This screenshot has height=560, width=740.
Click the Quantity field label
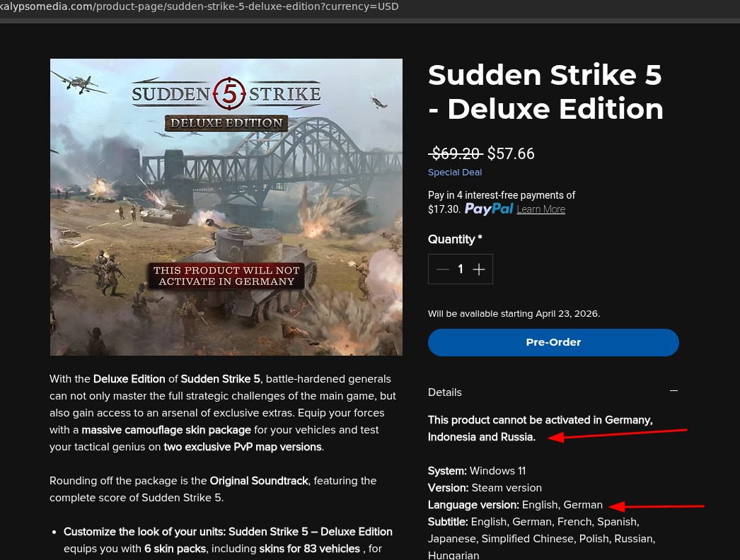point(452,239)
